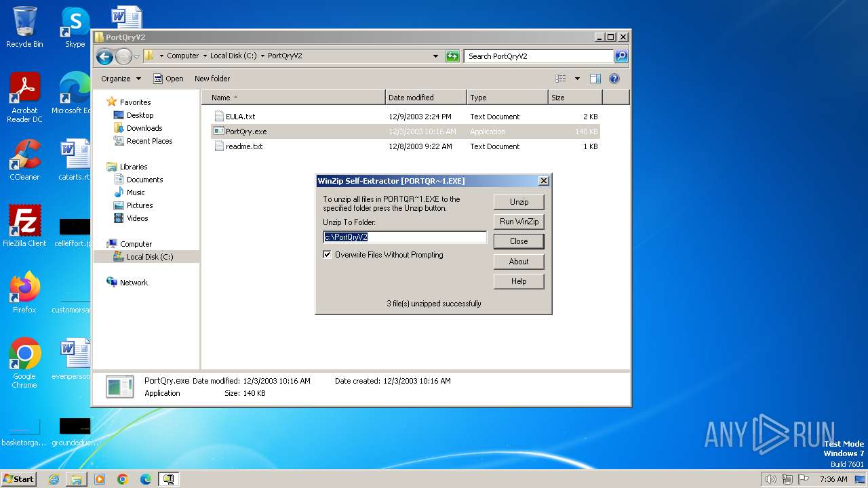
Task: Click Open in Explorer toolbar
Action: pos(168,79)
